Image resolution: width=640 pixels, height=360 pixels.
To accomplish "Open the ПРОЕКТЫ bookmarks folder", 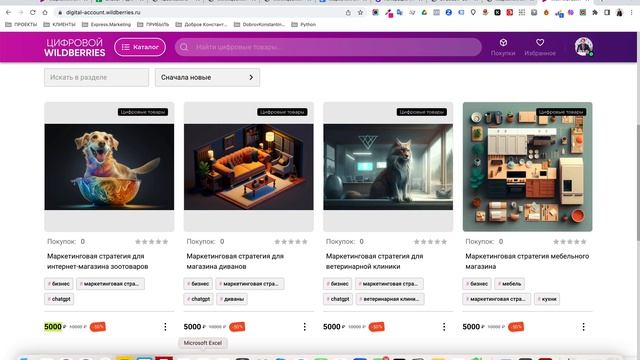I will (x=21, y=24).
